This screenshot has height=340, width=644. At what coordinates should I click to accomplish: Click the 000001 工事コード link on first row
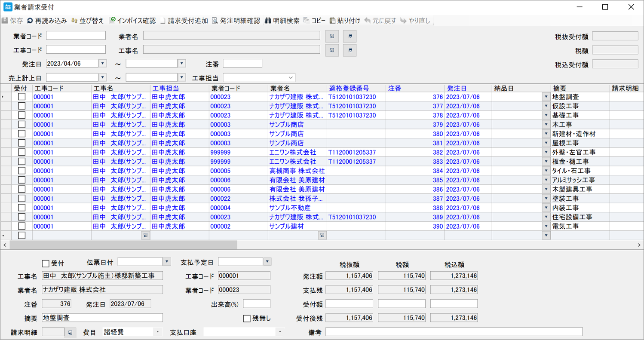pyautogui.click(x=44, y=97)
